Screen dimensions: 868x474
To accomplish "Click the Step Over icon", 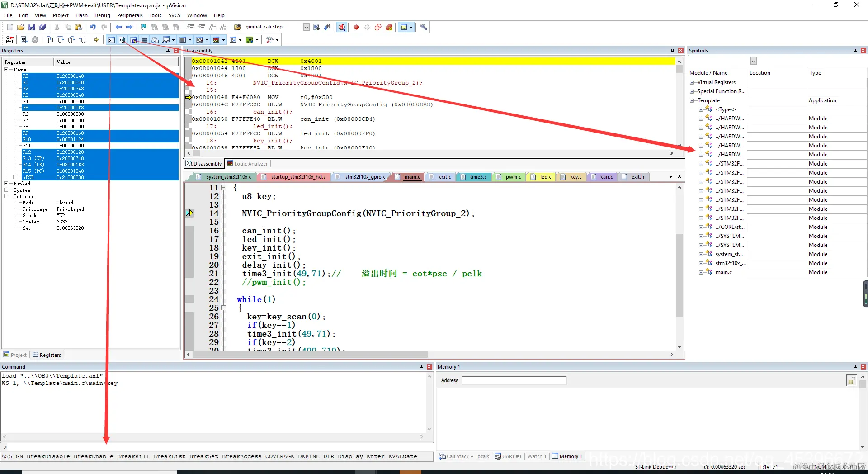I will click(x=61, y=40).
